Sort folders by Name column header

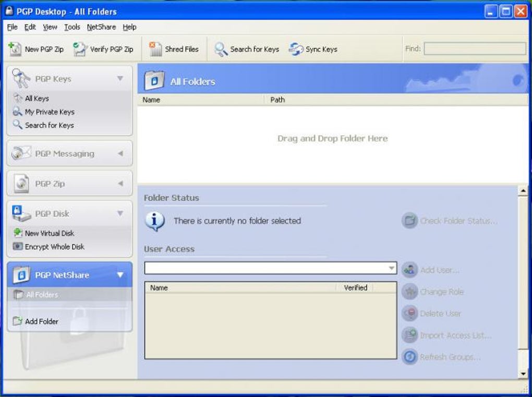click(201, 100)
